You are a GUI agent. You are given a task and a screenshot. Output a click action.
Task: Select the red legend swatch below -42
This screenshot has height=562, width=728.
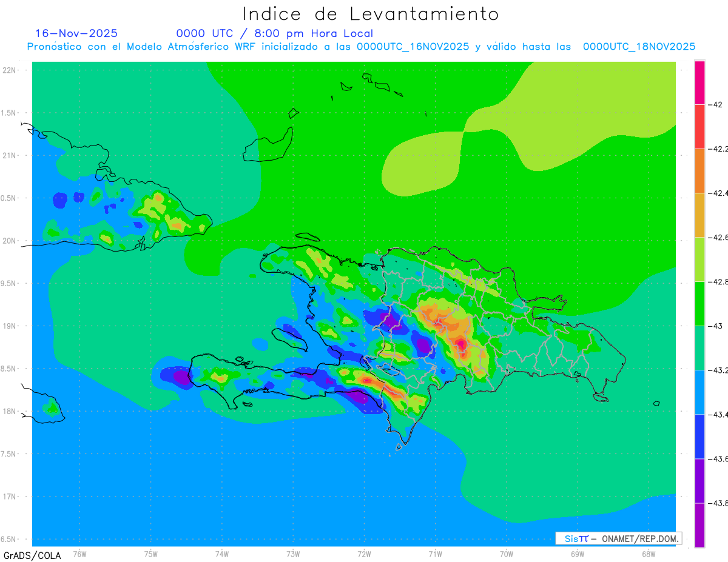pyautogui.click(x=699, y=127)
